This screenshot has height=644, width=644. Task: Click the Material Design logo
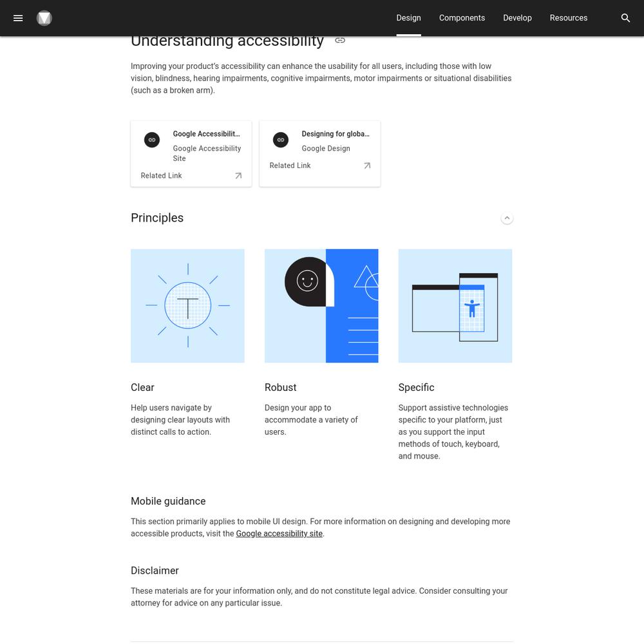(x=44, y=18)
